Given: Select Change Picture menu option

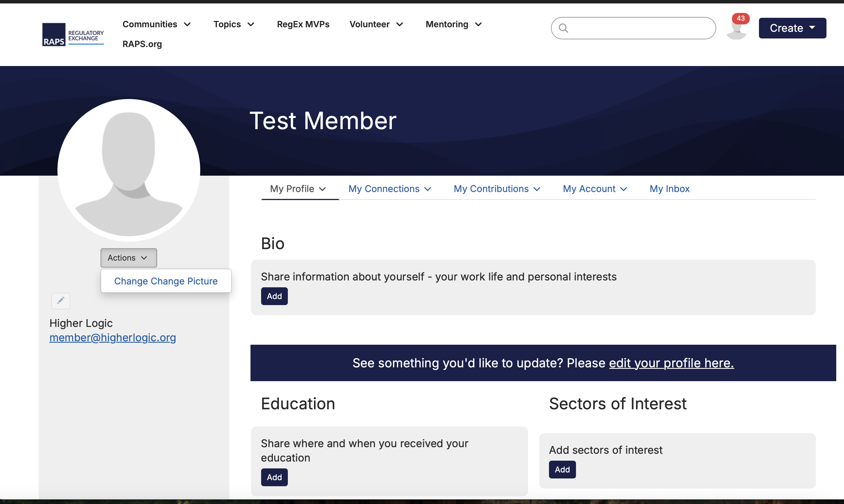Looking at the screenshot, I should 166,281.
